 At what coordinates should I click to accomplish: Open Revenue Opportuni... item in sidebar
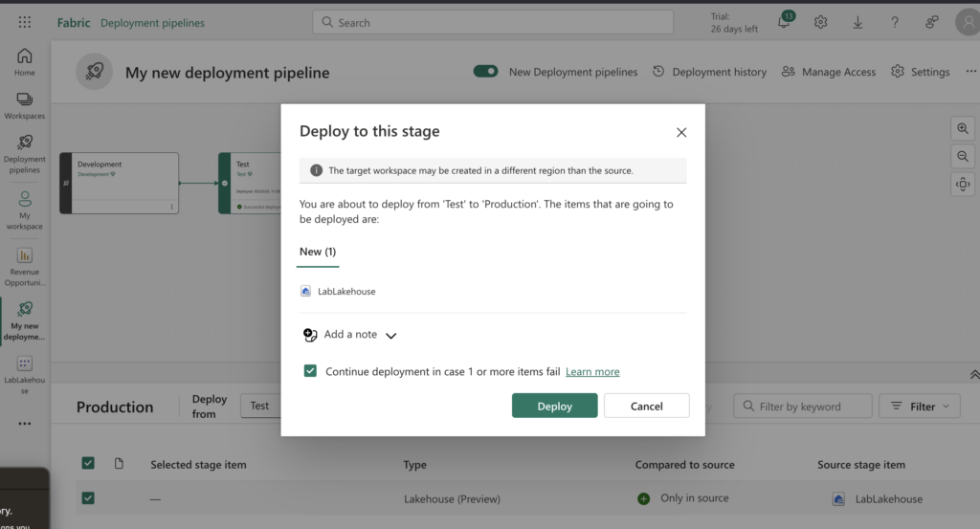24,267
